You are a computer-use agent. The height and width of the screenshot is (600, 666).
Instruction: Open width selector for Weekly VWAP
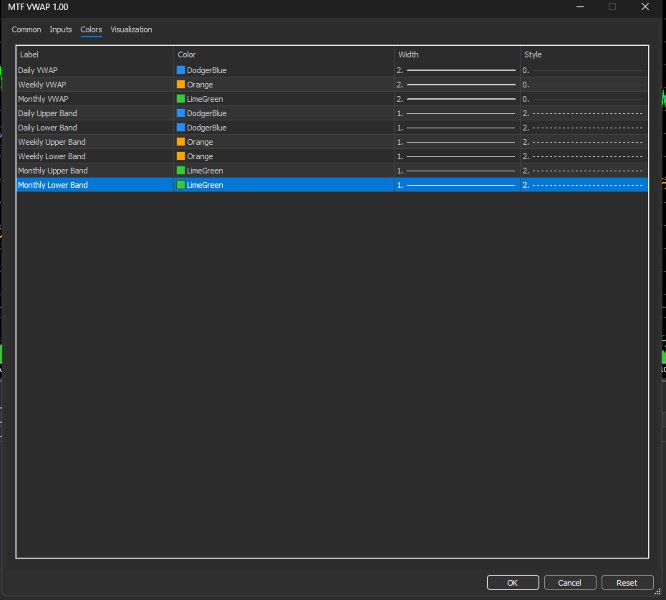click(457, 85)
